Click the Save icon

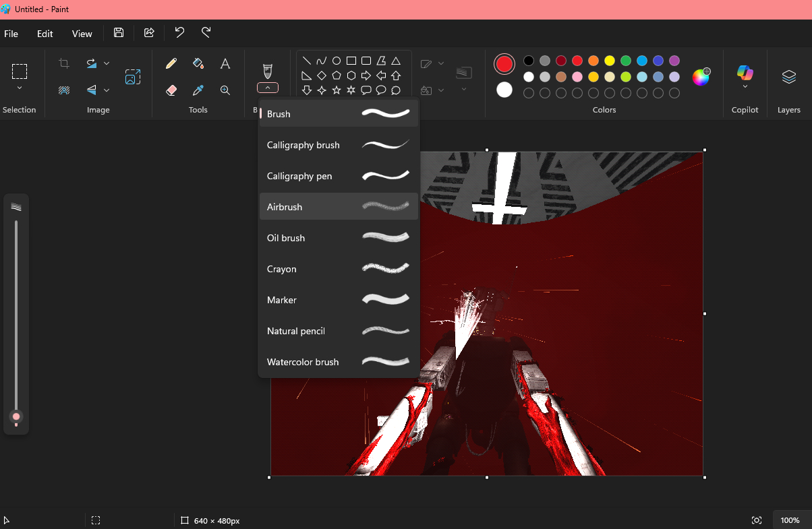tap(119, 33)
